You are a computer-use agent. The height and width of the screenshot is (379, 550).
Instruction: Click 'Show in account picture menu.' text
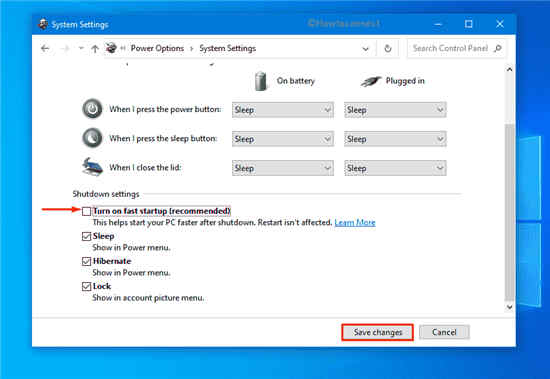pos(148,298)
